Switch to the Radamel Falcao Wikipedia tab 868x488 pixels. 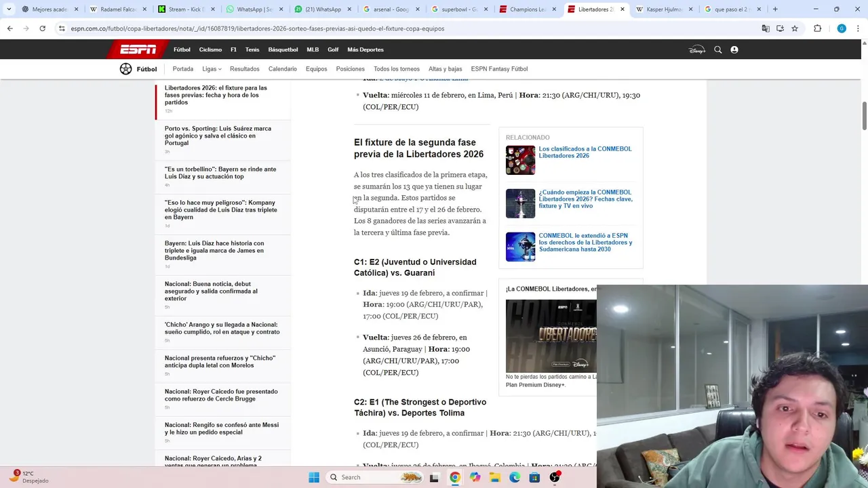pos(117,9)
